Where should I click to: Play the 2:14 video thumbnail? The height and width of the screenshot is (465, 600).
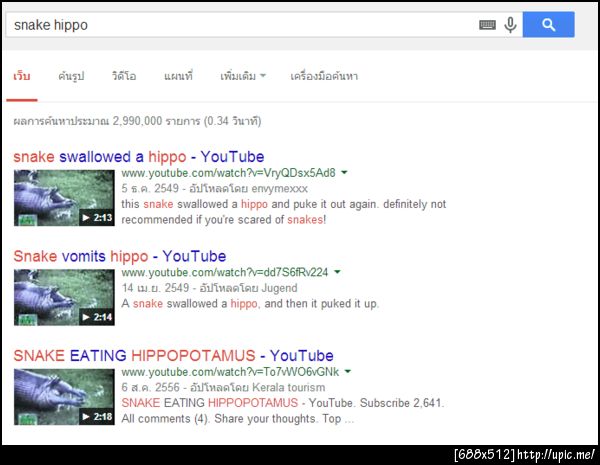(x=64, y=297)
